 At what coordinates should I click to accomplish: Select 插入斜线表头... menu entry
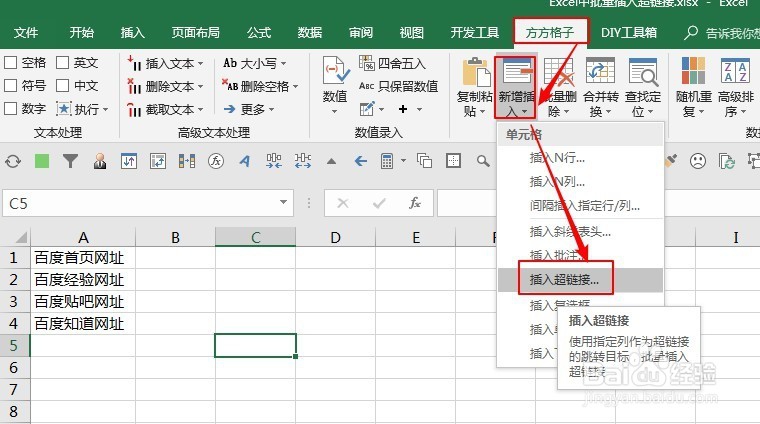point(580,232)
